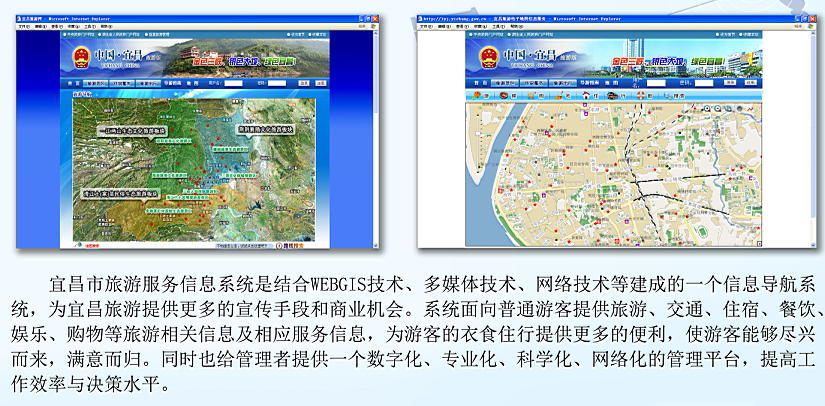Click the zoom-in magnifier on the city map
This screenshot has width=825, height=406.
707,108
